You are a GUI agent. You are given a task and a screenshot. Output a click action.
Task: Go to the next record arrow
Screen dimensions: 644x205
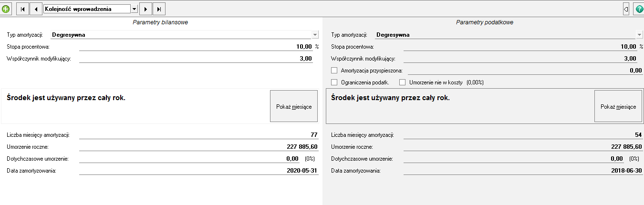(x=146, y=9)
